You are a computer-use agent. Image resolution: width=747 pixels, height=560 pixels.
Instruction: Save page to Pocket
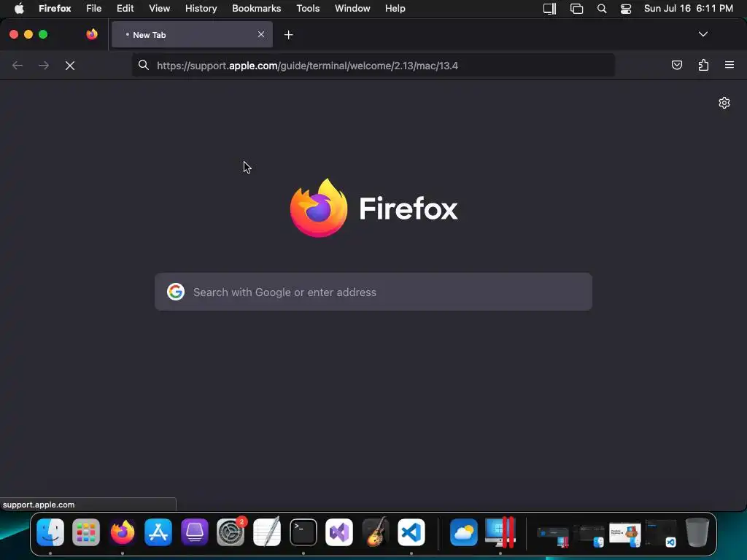click(x=677, y=65)
